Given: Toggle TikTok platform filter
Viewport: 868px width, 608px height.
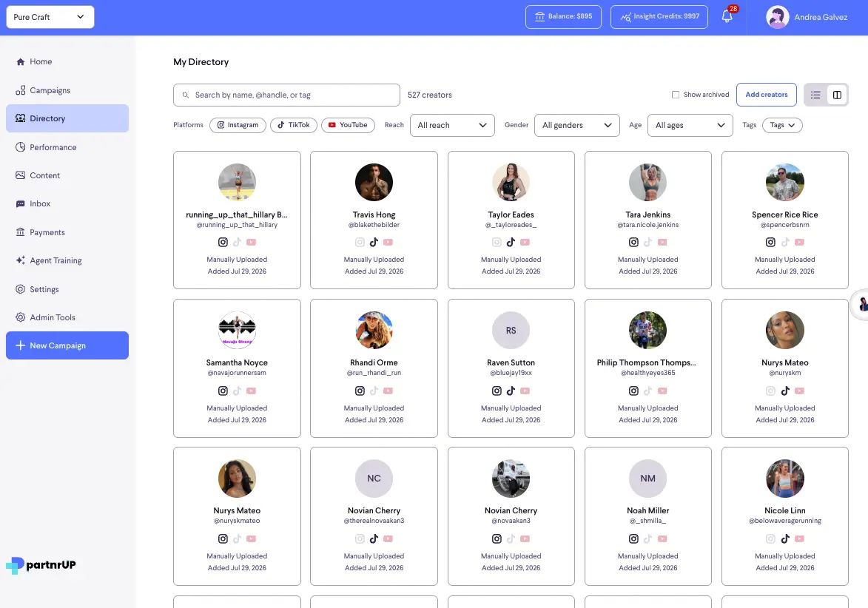Looking at the screenshot, I should [x=293, y=125].
